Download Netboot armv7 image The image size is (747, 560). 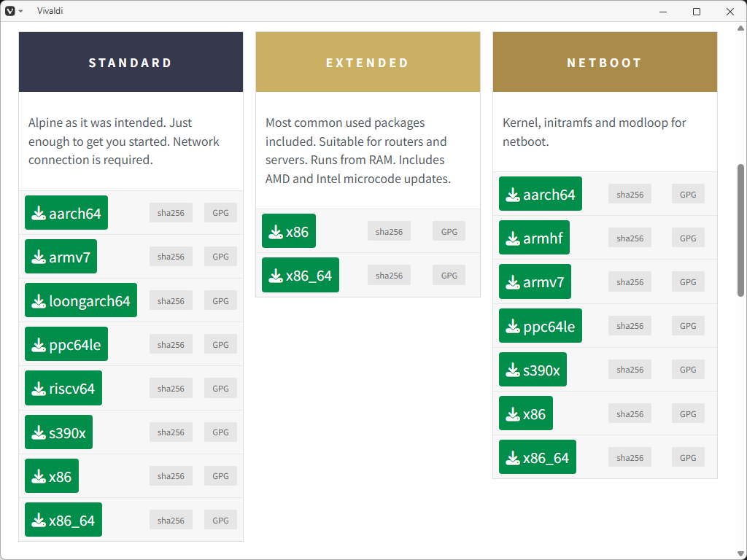535,282
